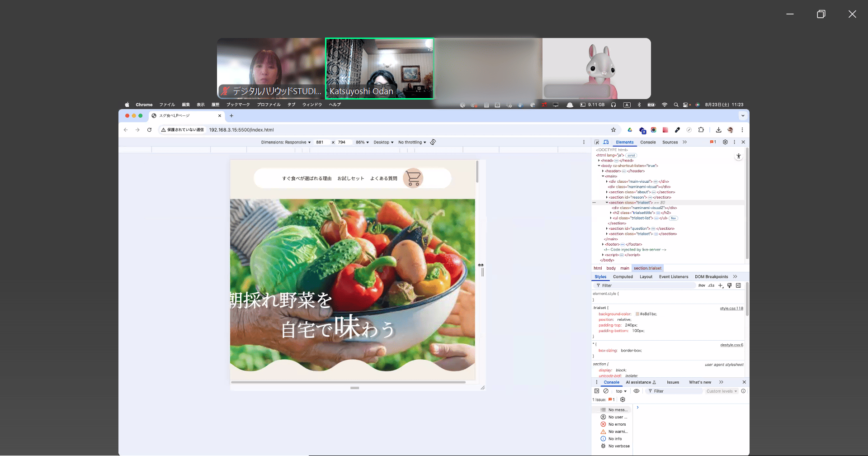Open the AI assistance drawer tab
This screenshot has width=868, height=456.
point(641,382)
